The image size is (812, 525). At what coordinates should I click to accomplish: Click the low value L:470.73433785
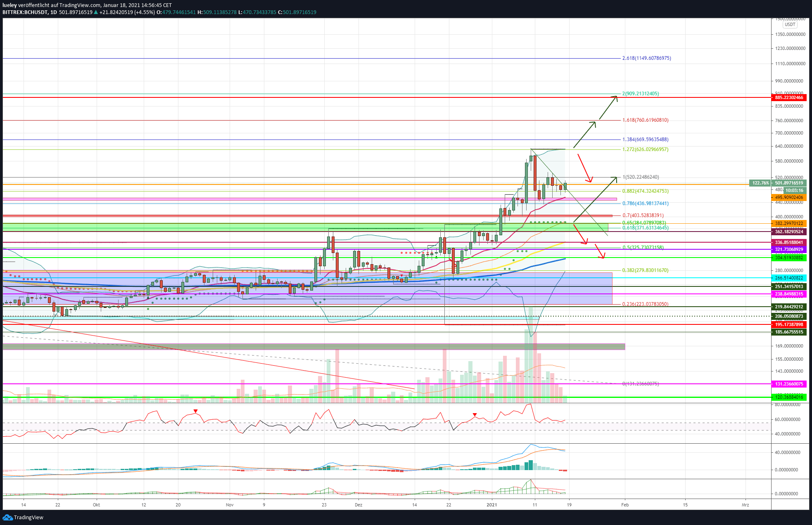click(x=257, y=12)
